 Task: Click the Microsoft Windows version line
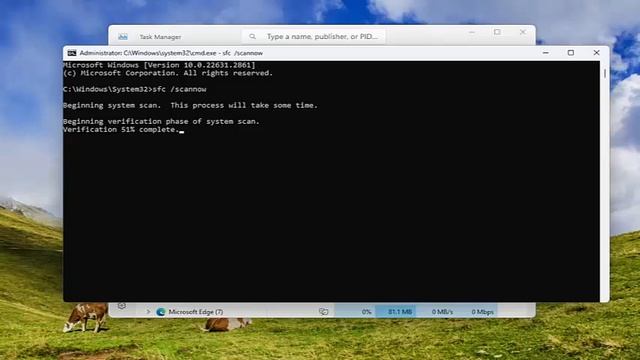click(x=159, y=65)
